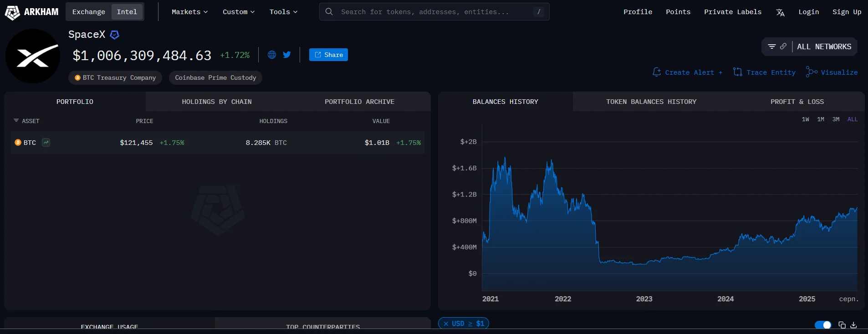
Task: Click the BTC asset name
Action: (x=30, y=143)
